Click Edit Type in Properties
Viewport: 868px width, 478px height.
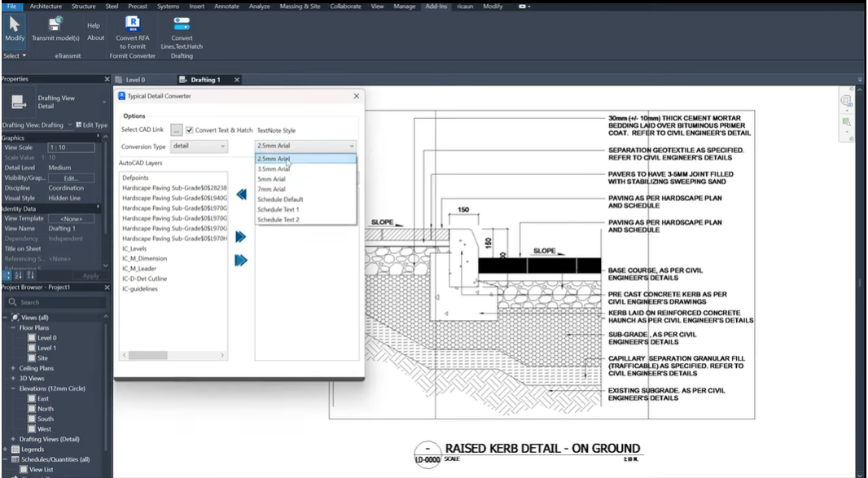pos(91,125)
